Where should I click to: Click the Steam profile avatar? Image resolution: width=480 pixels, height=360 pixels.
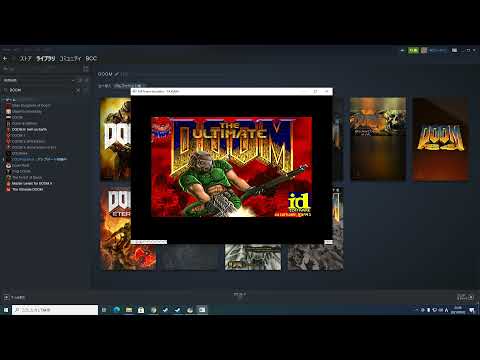pos(424,50)
